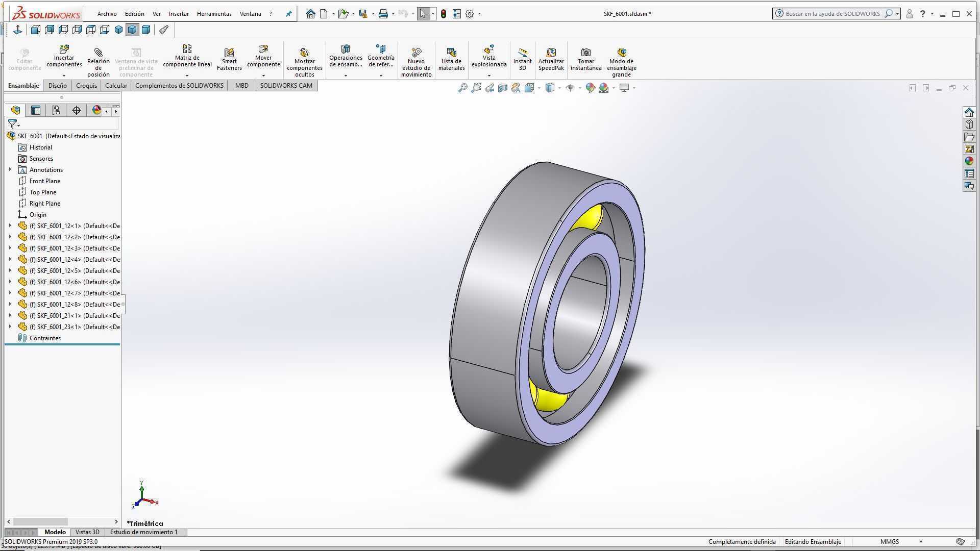
Task: Click the SOLIDWORKS help search field
Action: 832,14
